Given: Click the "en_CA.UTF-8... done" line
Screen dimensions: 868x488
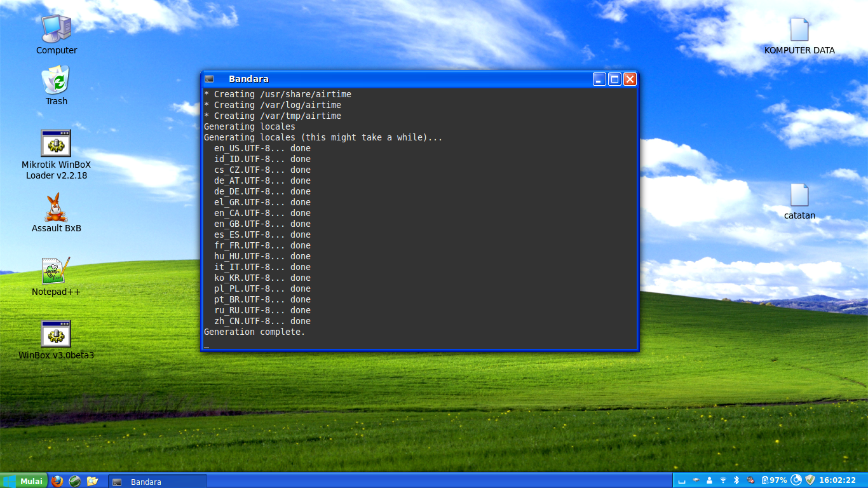Looking at the screenshot, I should (x=262, y=213).
